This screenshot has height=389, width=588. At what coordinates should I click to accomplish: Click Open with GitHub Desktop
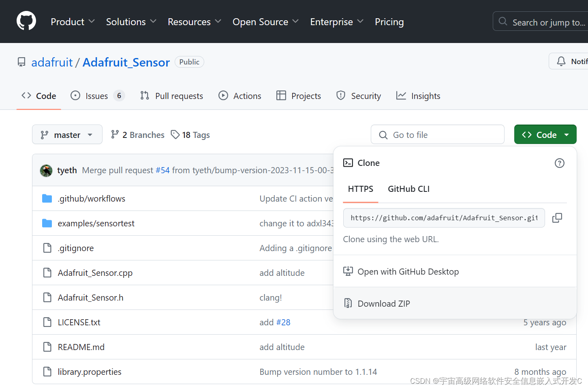[x=455, y=271]
